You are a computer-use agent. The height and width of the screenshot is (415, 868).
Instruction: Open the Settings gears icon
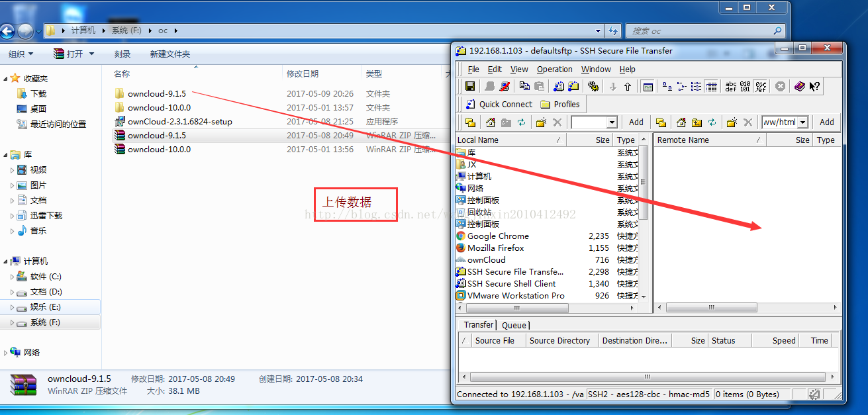click(x=593, y=87)
